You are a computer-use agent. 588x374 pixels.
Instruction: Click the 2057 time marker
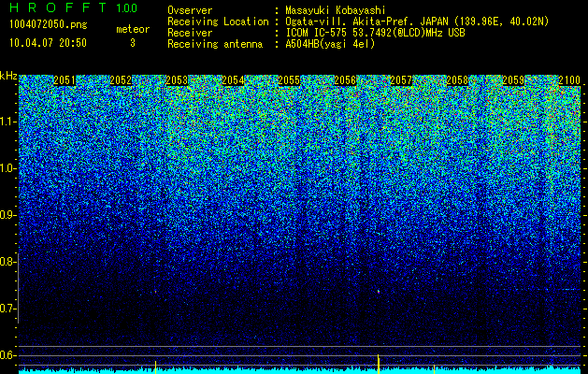(401, 80)
